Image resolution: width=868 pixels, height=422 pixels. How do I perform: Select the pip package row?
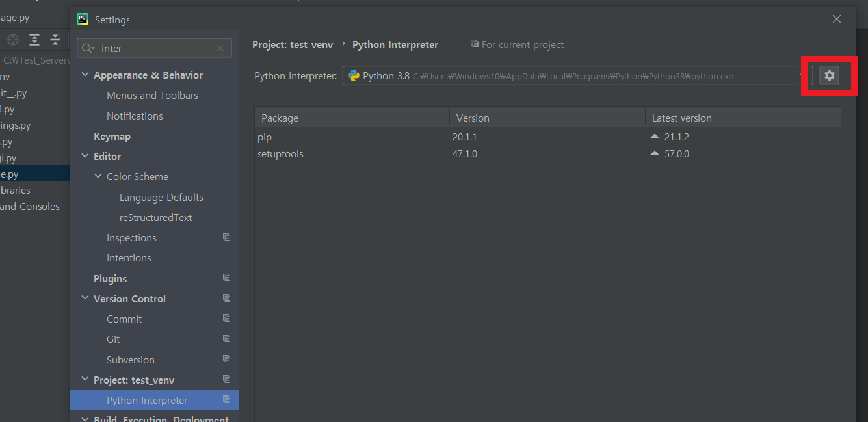(547, 137)
